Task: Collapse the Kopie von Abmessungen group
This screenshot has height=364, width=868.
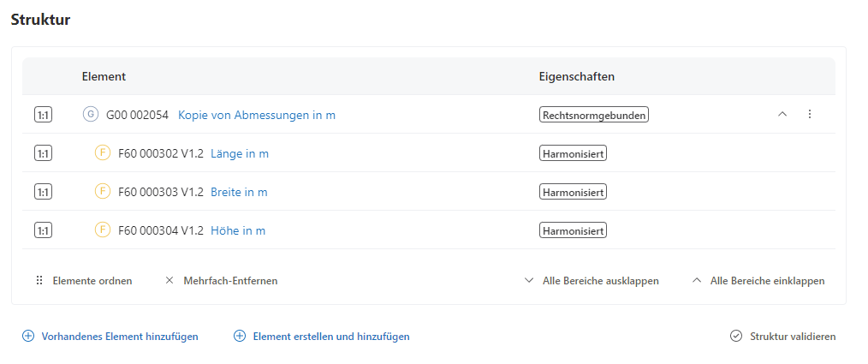Action: point(782,115)
